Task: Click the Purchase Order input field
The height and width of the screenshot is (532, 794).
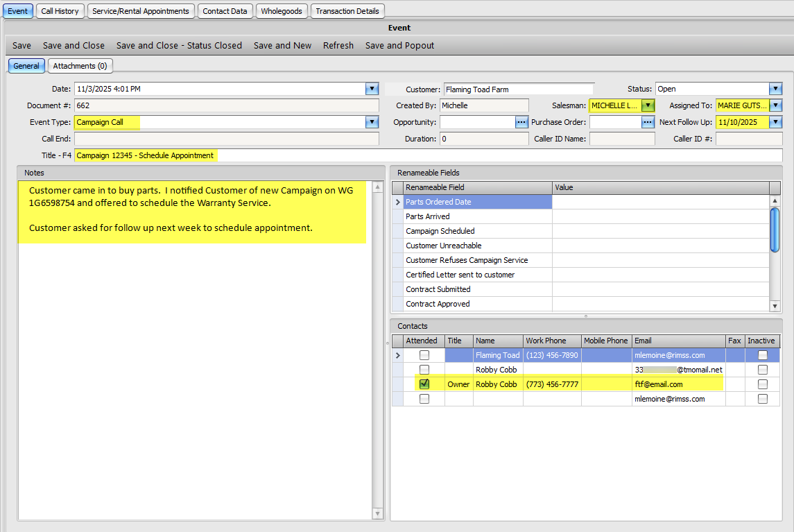Action: pos(615,122)
